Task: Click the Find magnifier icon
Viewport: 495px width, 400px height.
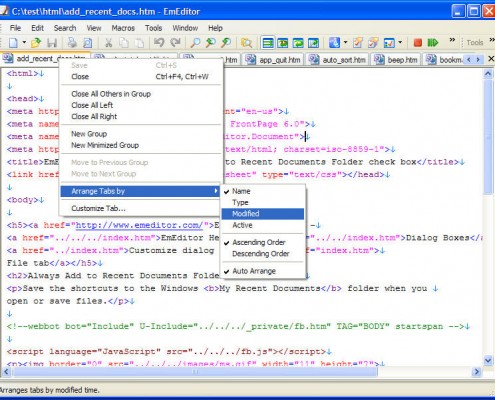Action: [195, 43]
